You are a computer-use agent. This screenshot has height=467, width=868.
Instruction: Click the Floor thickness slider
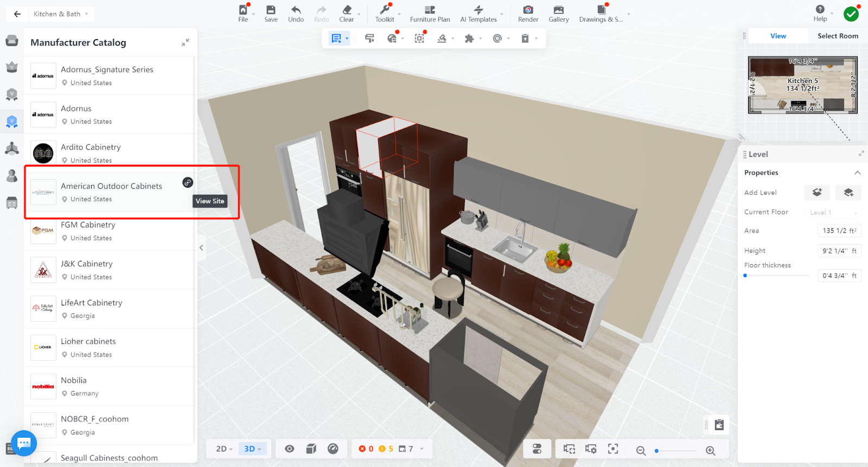click(777, 276)
